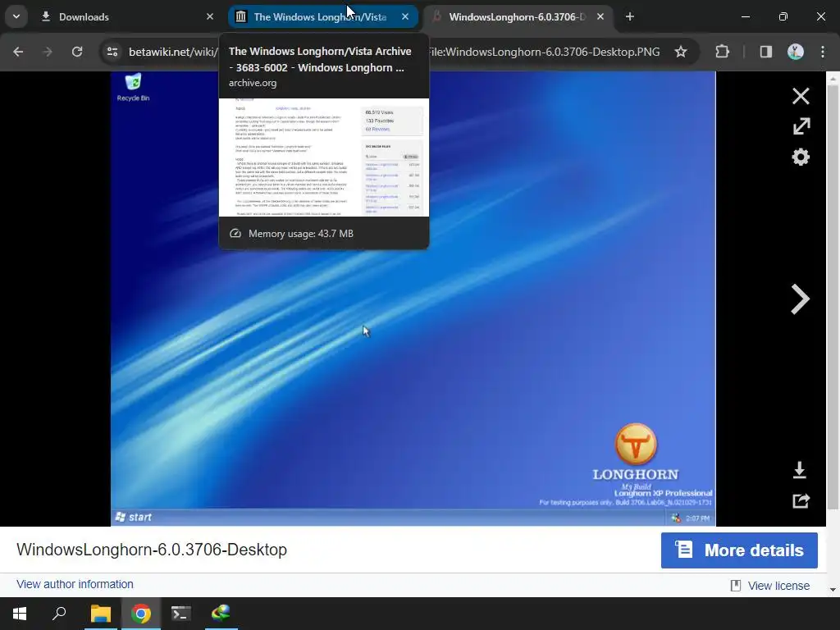Image resolution: width=840 pixels, height=630 pixels.
Task: Download this image file
Action: tap(800, 470)
